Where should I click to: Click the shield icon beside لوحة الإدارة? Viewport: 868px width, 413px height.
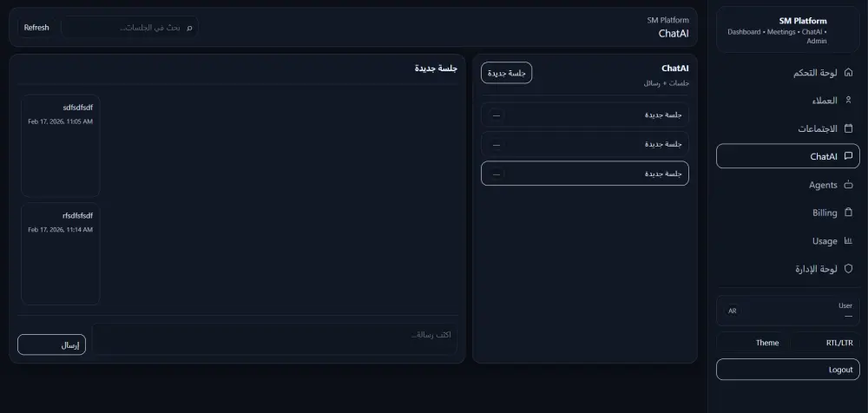point(848,268)
